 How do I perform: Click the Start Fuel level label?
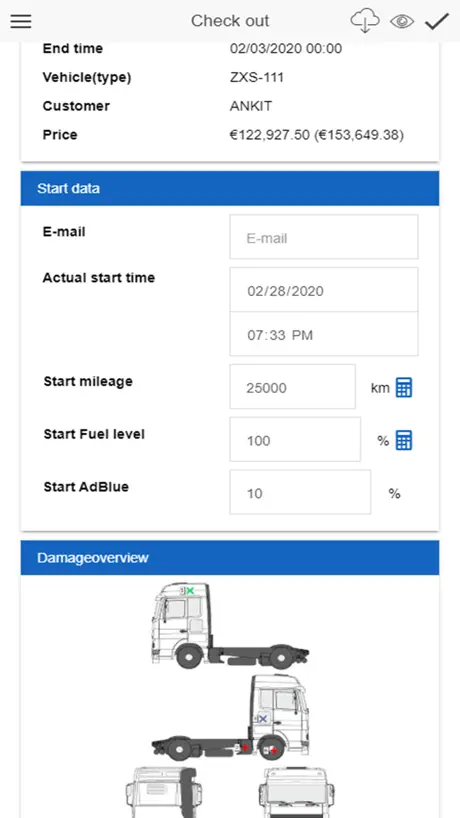click(x=94, y=434)
